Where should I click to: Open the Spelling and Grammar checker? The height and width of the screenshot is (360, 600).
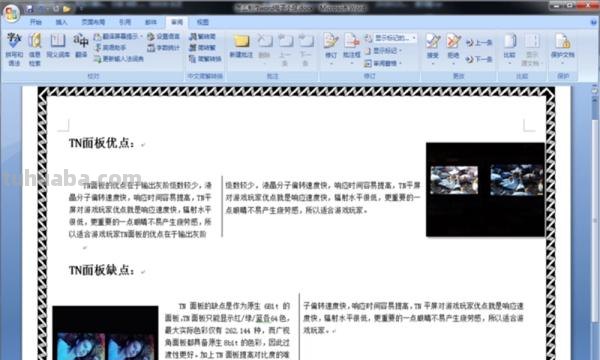coord(15,49)
